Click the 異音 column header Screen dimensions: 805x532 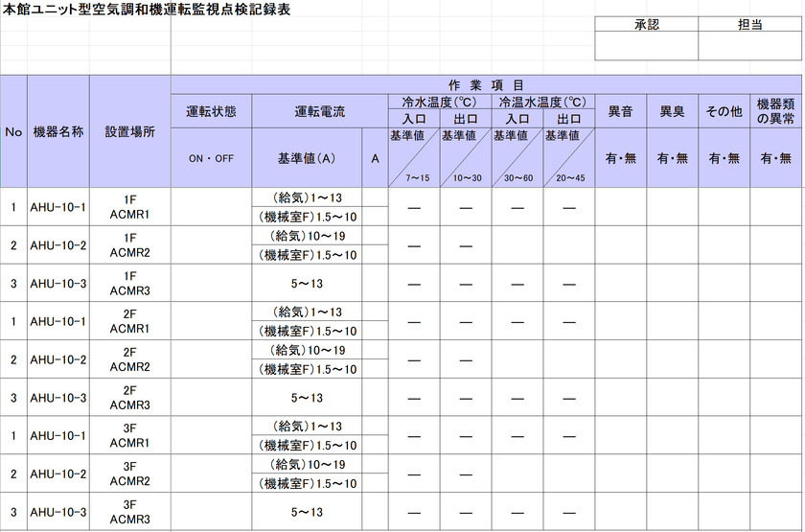point(620,111)
